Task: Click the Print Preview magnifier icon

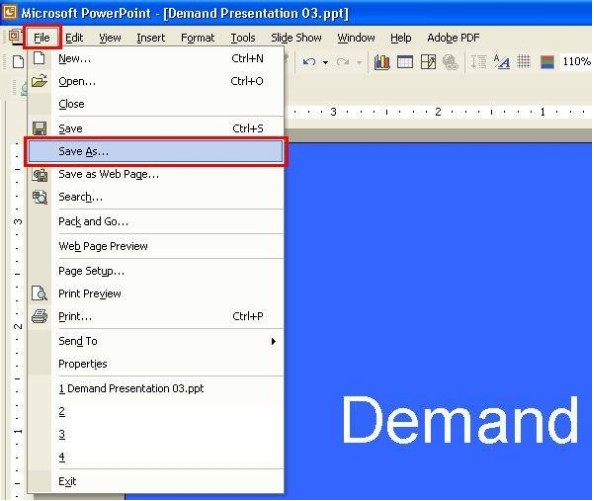Action: click(39, 293)
